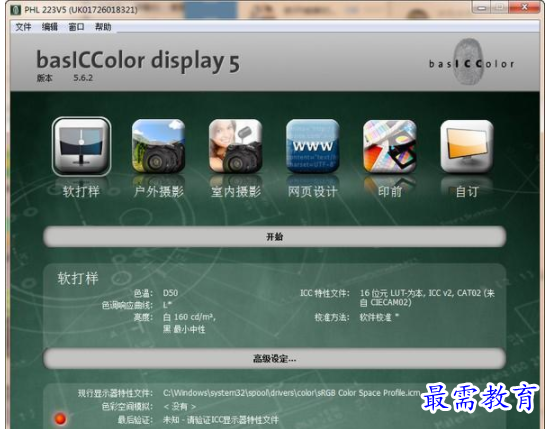Image resolution: width=545 pixels, height=429 pixels.
Task: Select the 软打样 softproof preset icon
Action: click(x=81, y=146)
